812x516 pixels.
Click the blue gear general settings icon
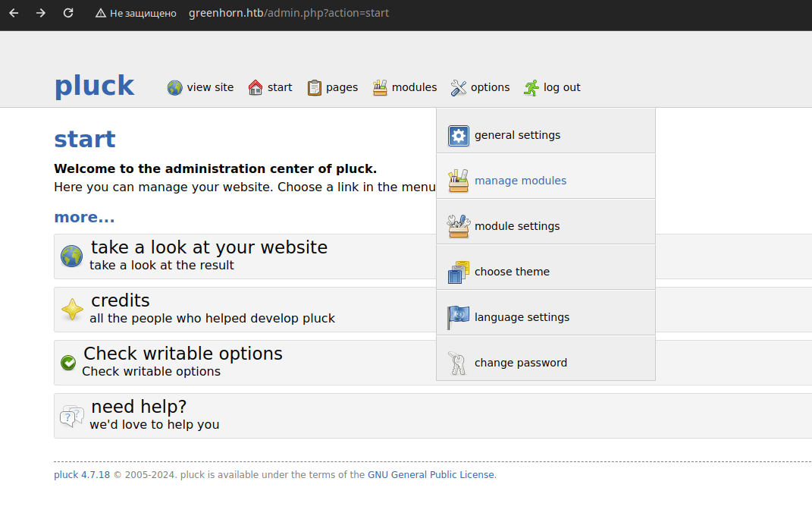pos(458,136)
